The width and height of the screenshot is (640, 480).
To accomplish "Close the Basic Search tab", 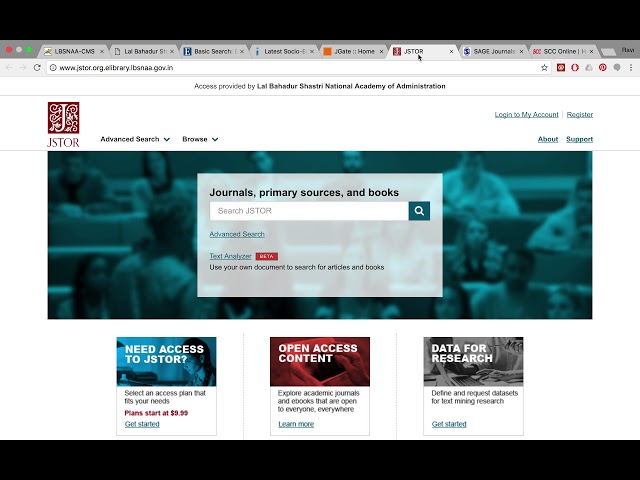I will pyautogui.click(x=242, y=51).
